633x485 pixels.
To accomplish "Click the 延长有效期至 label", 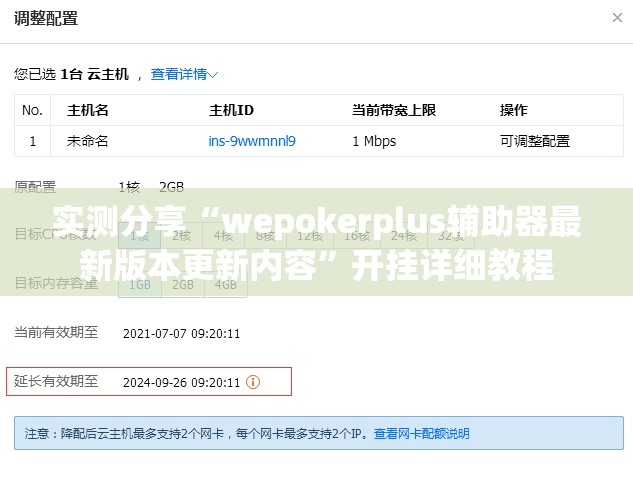I will [56, 381].
